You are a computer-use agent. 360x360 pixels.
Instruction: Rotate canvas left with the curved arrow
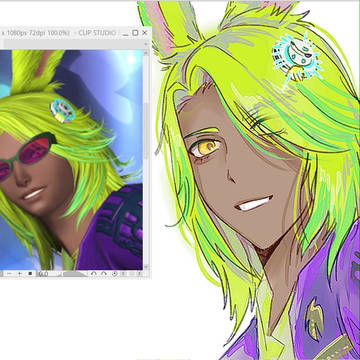[x=94, y=274]
